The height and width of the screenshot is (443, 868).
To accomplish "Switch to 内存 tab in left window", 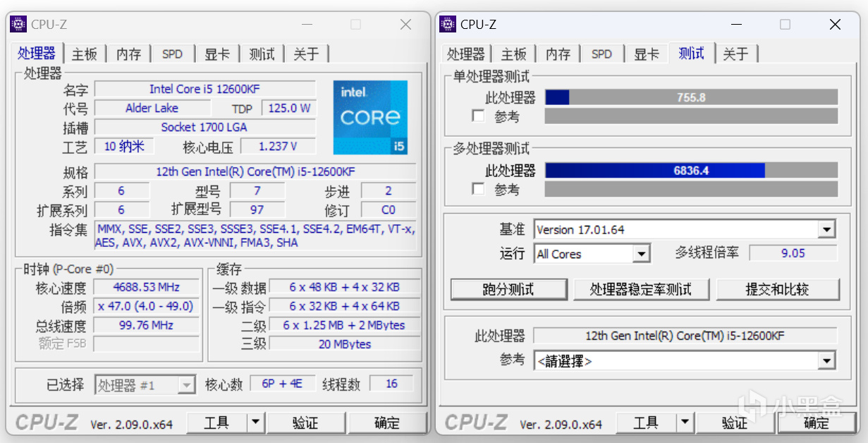I will point(128,54).
